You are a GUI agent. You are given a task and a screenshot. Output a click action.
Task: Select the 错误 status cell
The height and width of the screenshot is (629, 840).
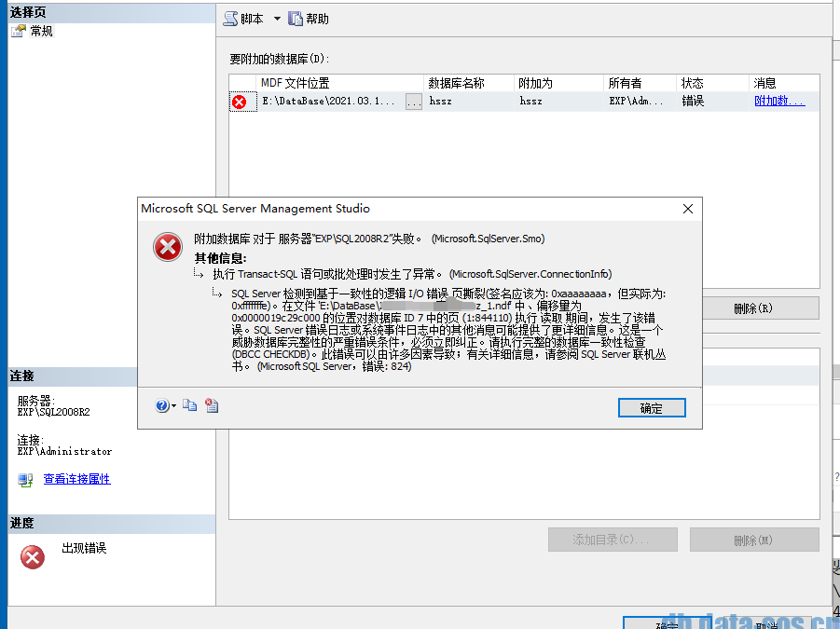pyautogui.click(x=712, y=102)
